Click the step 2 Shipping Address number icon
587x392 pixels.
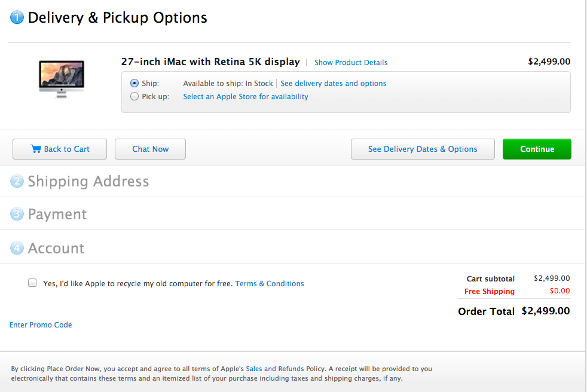point(17,181)
